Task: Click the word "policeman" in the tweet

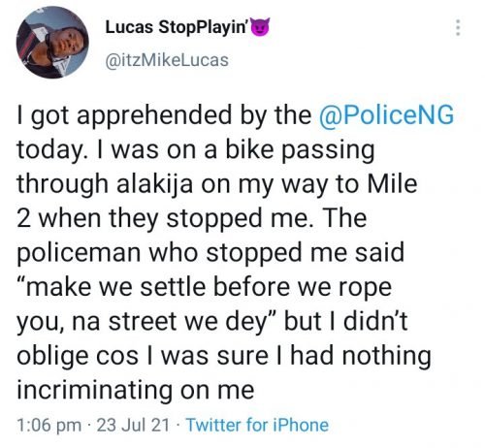Action: pos(79,253)
